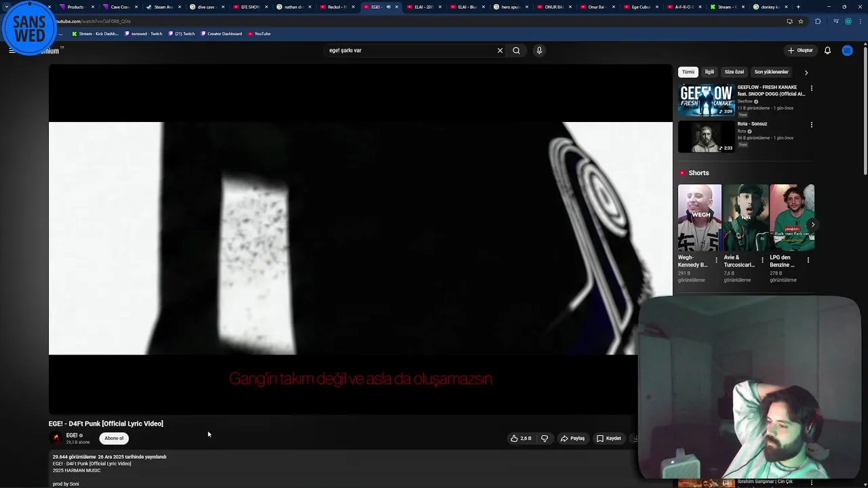Click the Oluştur create button
The width and height of the screenshot is (868, 488).
pyautogui.click(x=800, y=50)
